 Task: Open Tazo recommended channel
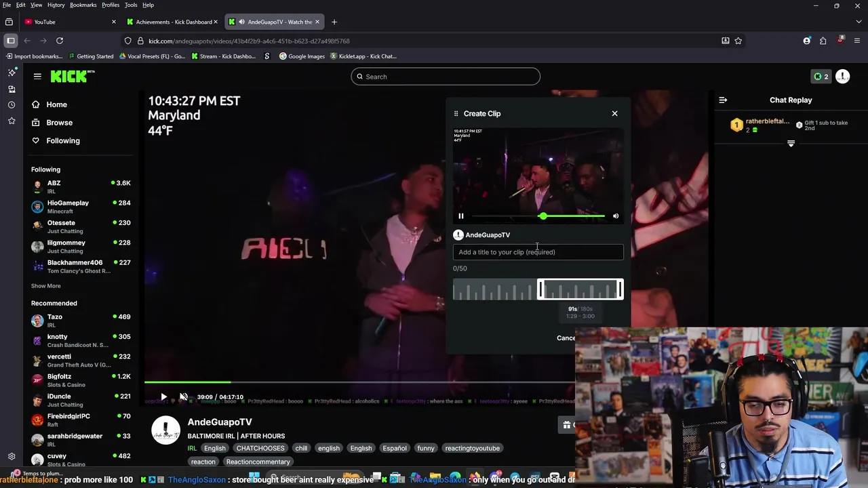coord(81,320)
